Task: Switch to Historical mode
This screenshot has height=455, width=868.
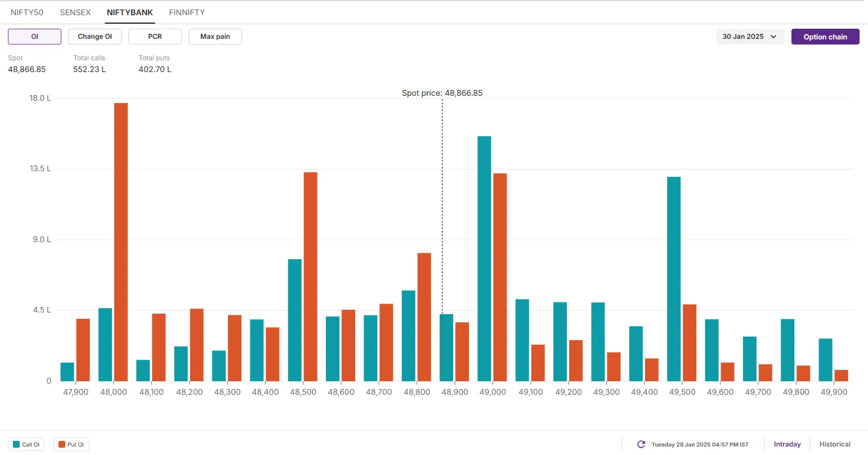Action: coord(835,444)
